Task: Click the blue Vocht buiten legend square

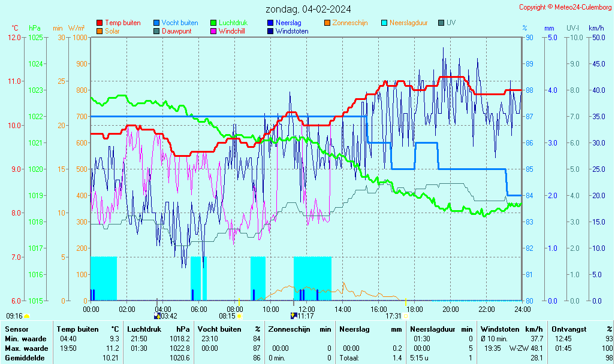Action: coord(156,23)
